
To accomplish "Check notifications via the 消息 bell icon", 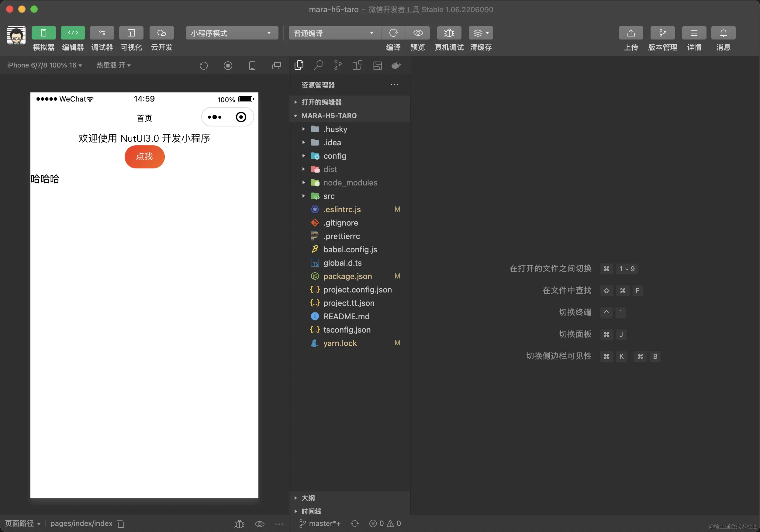I will (x=723, y=33).
